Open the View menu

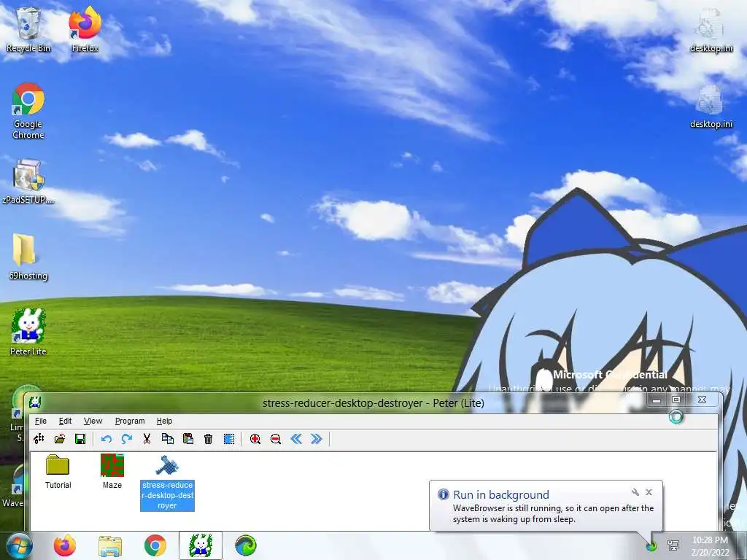93,421
